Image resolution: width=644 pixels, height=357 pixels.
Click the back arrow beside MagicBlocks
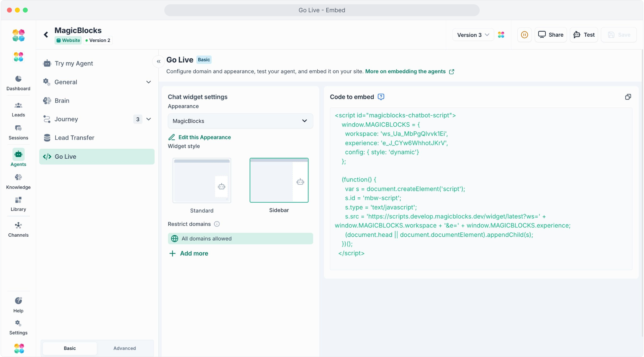pos(46,35)
